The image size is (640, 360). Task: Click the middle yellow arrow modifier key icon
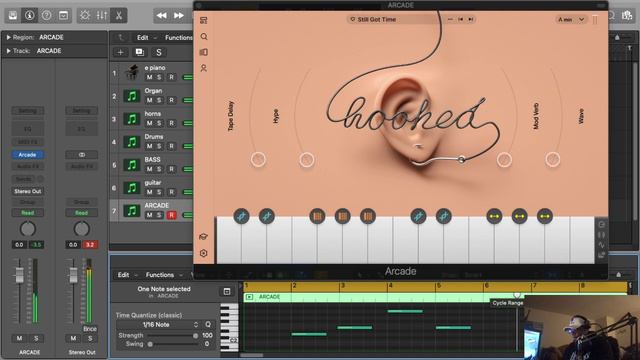pyautogui.click(x=520, y=216)
